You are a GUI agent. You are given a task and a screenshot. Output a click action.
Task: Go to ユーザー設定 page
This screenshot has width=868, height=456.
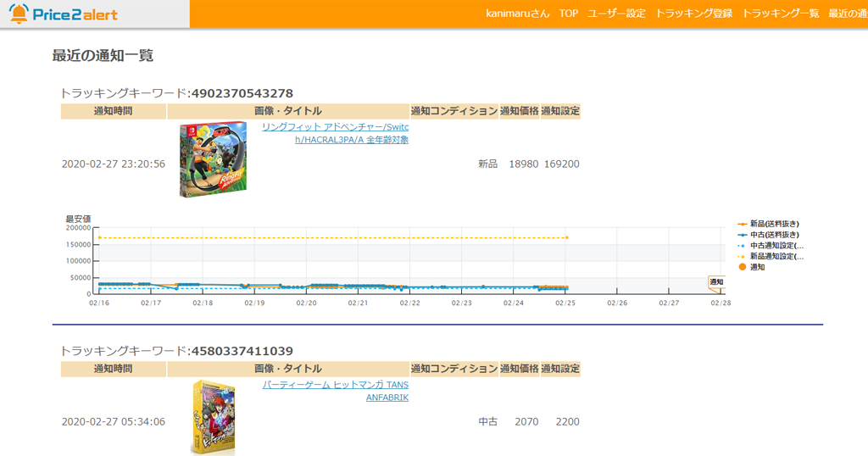(617, 14)
